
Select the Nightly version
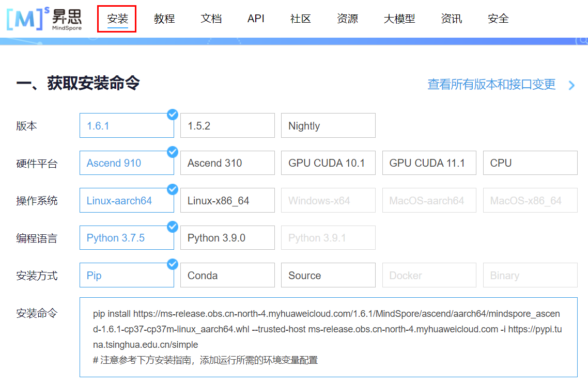point(328,125)
